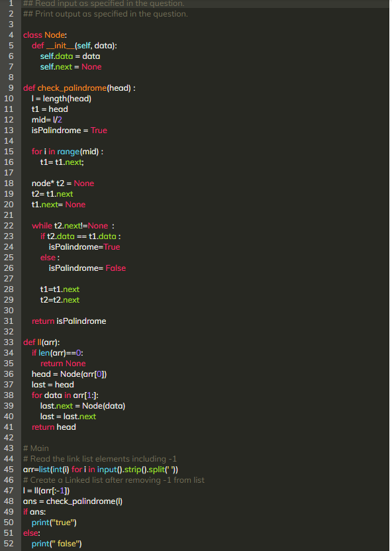The height and width of the screenshot is (551, 392).
Task: Click 'while t2.next!=None :' line
Action: pos(73,226)
